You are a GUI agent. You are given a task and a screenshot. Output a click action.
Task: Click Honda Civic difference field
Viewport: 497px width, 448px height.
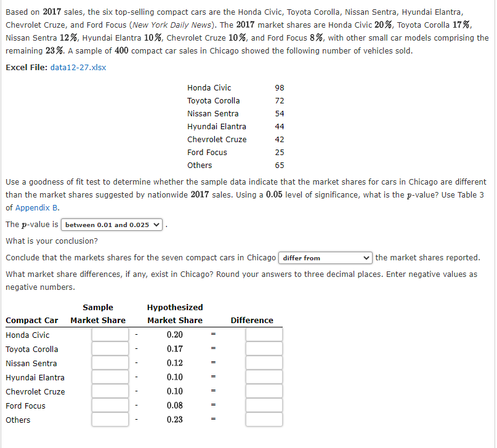[x=264, y=335]
